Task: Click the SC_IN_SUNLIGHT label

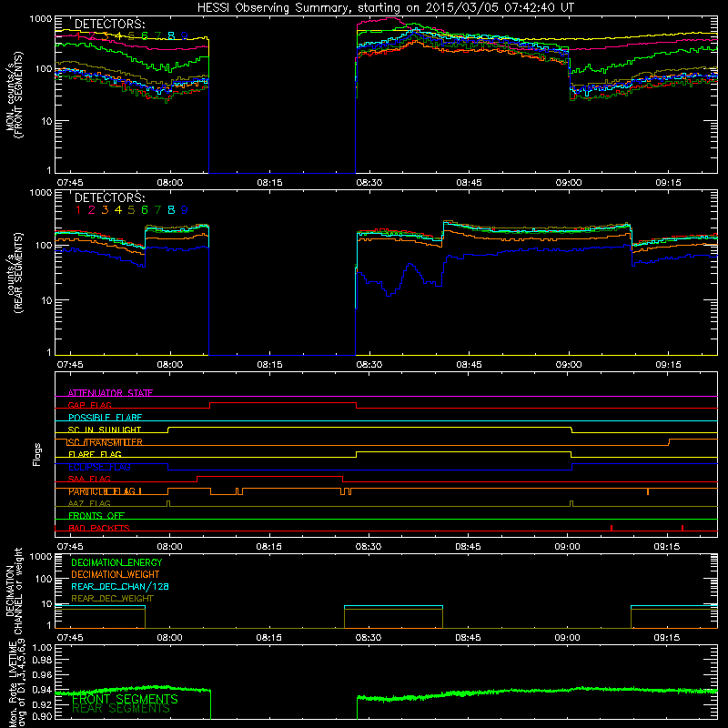Action: (x=105, y=430)
